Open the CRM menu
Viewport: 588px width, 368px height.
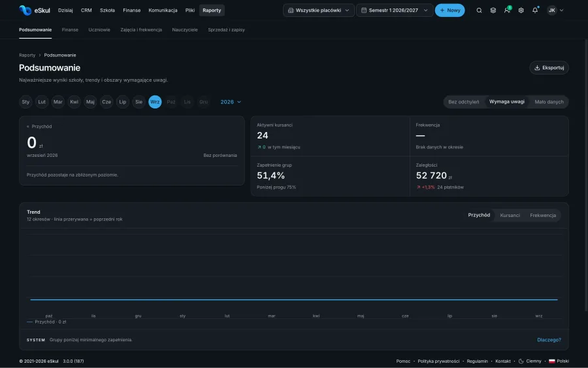click(86, 10)
